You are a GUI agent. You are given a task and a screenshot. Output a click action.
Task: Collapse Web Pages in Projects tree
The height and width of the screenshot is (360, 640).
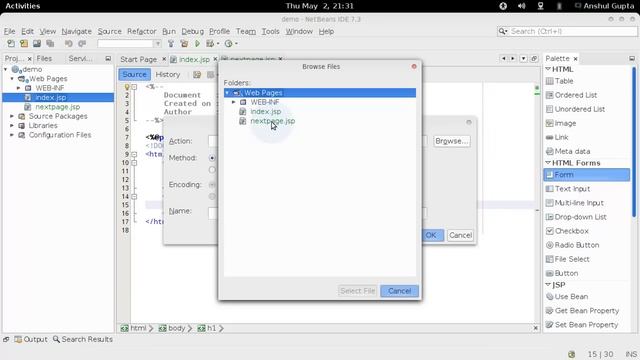click(12, 78)
